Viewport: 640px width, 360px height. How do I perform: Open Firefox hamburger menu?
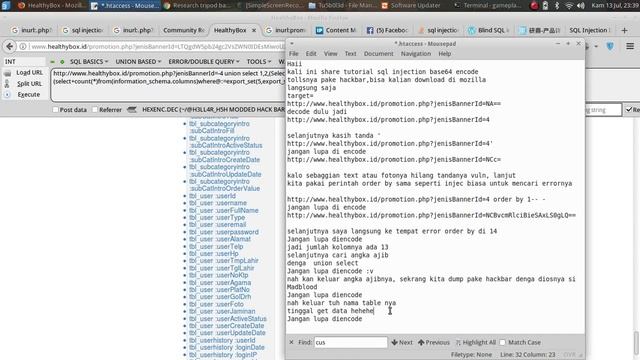coord(630,46)
